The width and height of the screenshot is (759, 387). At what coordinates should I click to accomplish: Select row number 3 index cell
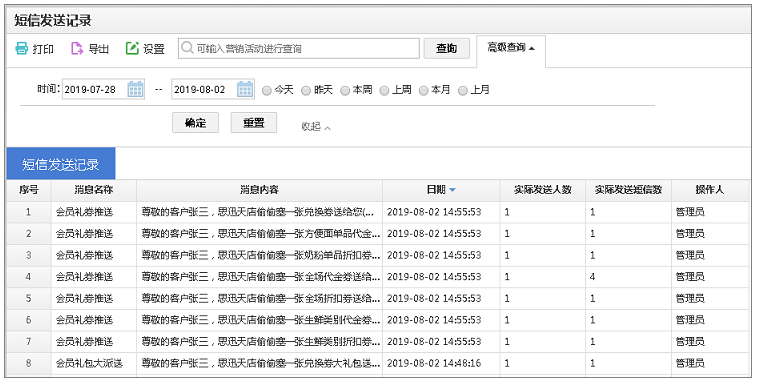coord(29,255)
